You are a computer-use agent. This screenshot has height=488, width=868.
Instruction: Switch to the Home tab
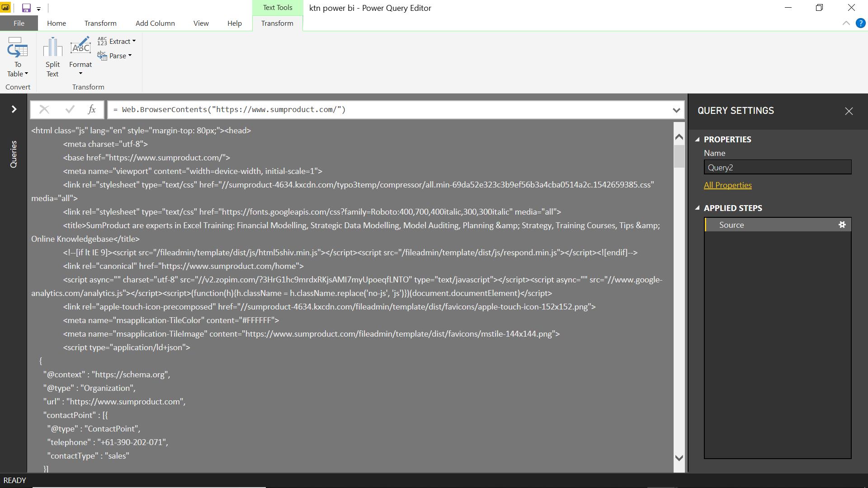(x=57, y=23)
